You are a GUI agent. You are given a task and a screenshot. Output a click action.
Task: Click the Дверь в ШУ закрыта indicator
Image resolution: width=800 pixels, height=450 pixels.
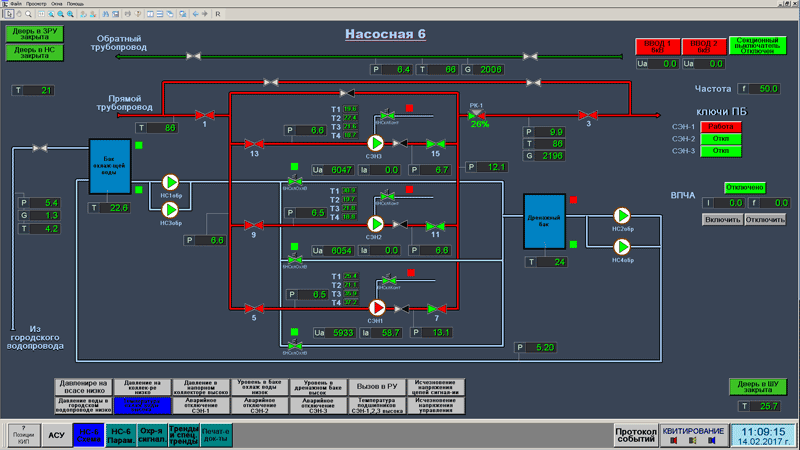pyautogui.click(x=758, y=387)
